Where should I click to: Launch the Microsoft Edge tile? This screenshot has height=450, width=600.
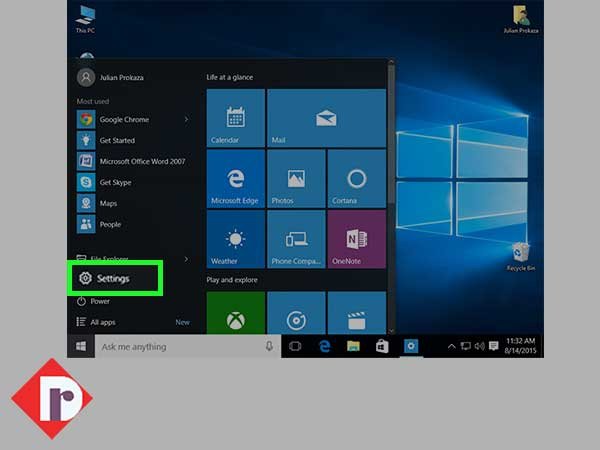coord(236,179)
